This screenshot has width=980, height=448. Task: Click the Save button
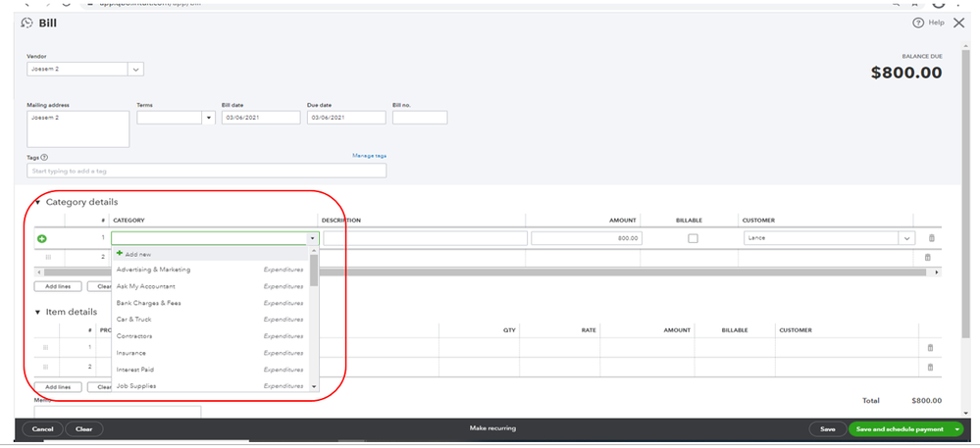(x=828, y=429)
